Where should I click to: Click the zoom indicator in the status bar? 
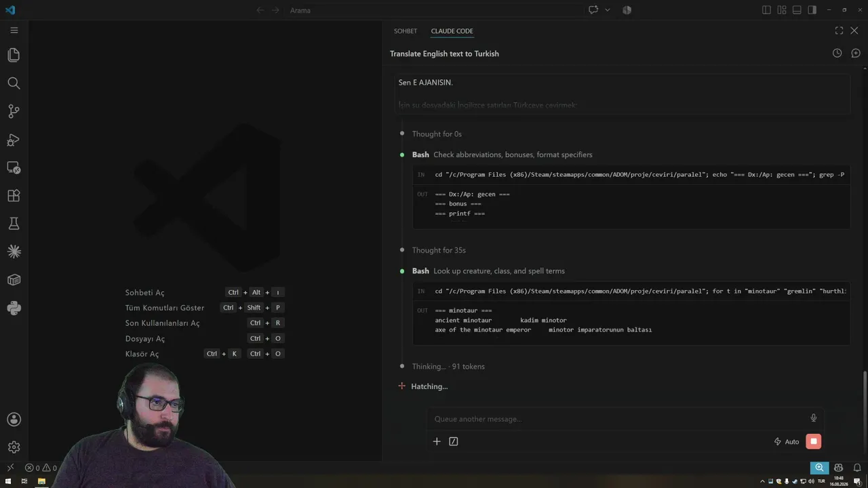[819, 468]
